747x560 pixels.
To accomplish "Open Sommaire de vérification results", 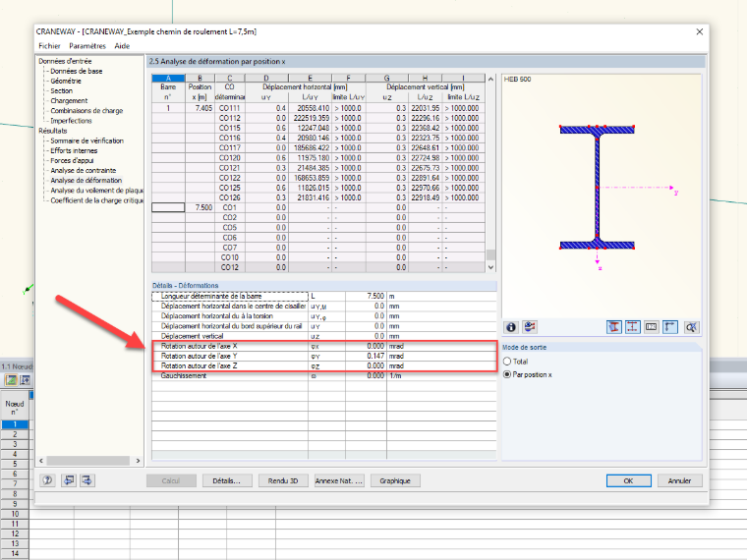I will point(87,140).
